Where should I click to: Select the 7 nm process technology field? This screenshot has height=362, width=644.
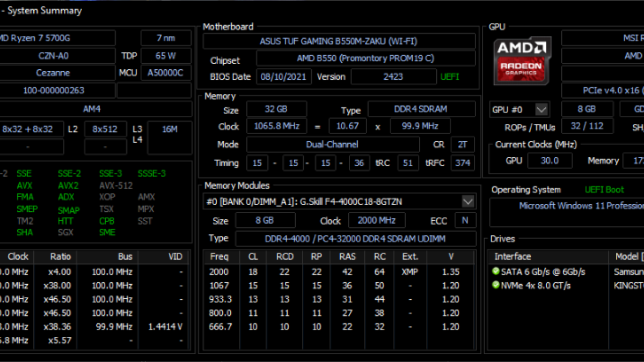pyautogui.click(x=166, y=38)
